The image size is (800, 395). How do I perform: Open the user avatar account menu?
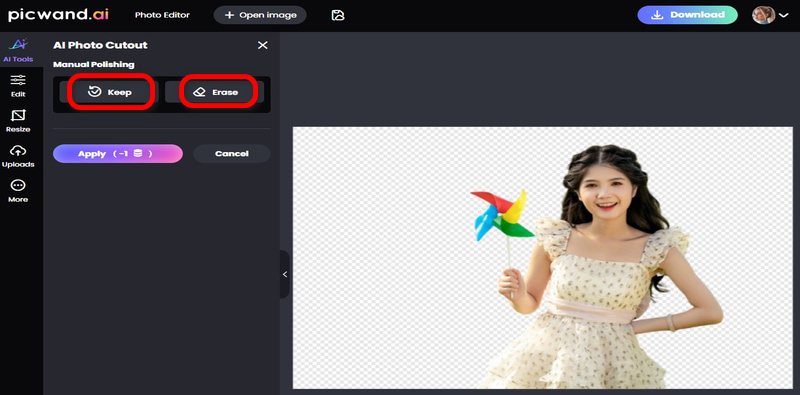[770, 15]
